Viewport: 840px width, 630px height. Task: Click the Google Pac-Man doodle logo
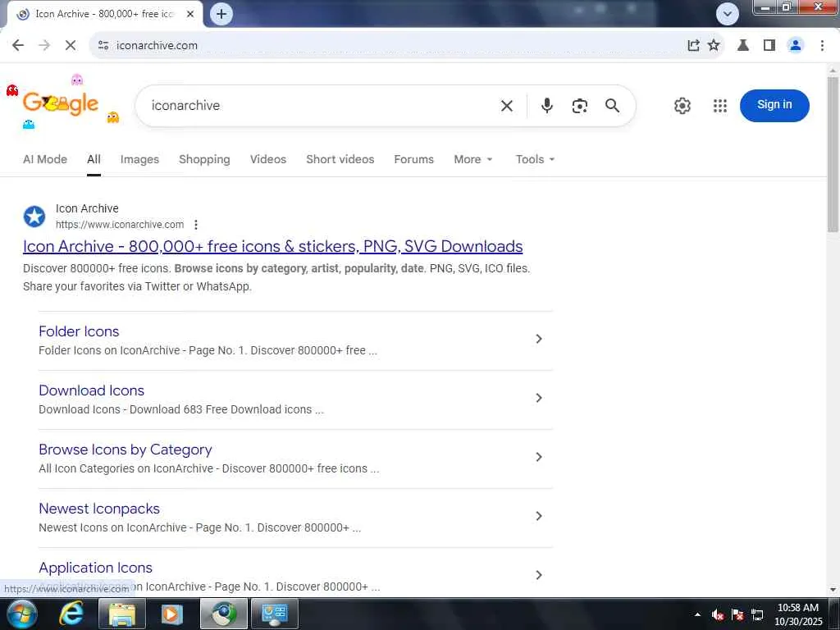pos(61,103)
